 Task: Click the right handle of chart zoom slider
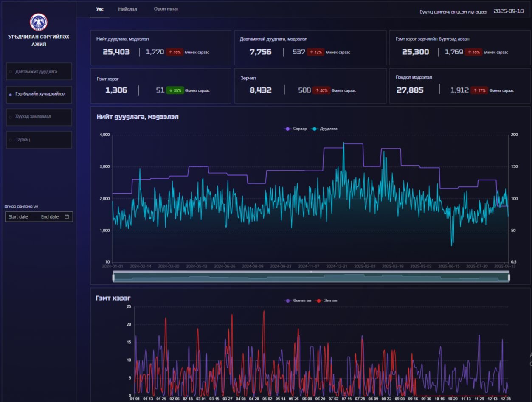click(508, 277)
